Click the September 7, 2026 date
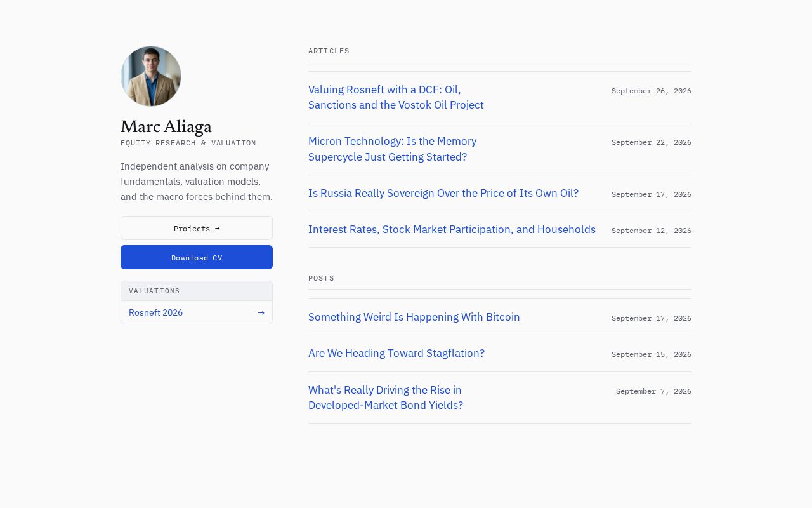812x508 pixels. point(653,391)
